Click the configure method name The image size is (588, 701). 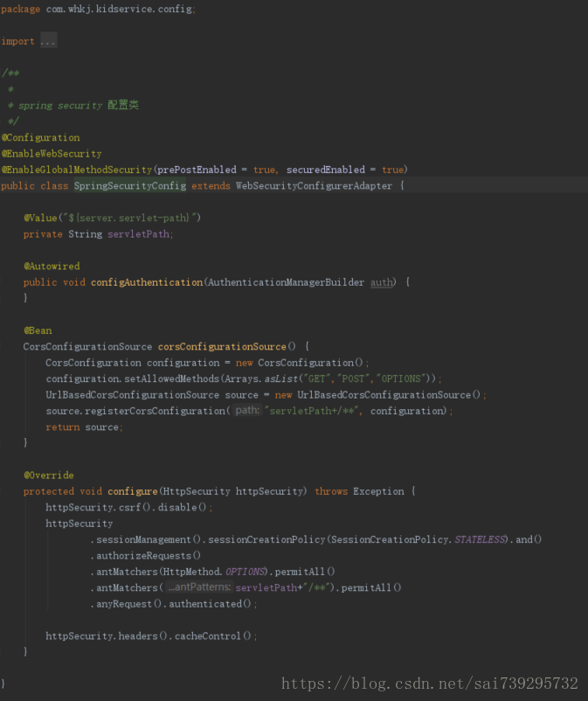(133, 491)
